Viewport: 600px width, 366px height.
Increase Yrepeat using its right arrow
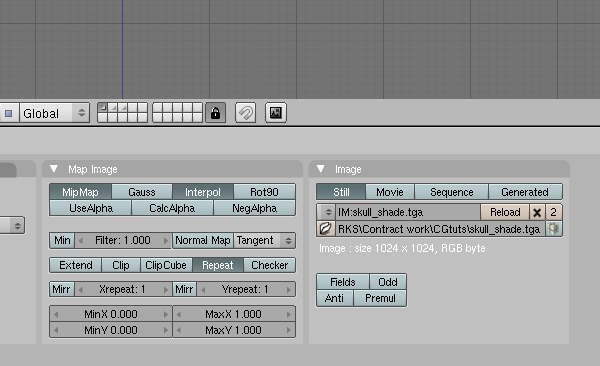(x=289, y=290)
